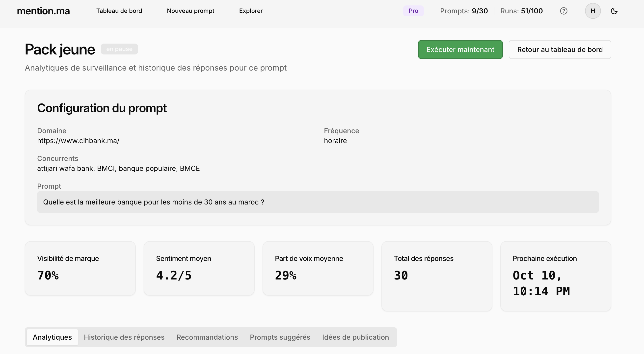Open the Recommandations tab

coord(207,337)
